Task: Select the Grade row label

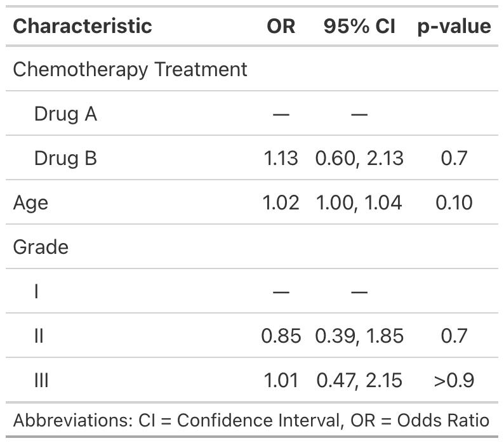Action: pos(41,247)
